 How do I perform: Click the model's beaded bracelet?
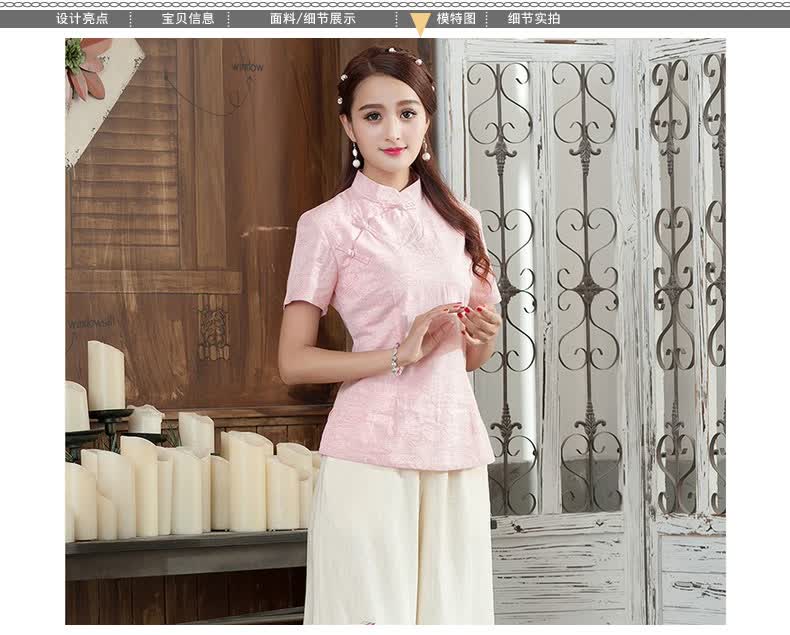pyautogui.click(x=396, y=358)
